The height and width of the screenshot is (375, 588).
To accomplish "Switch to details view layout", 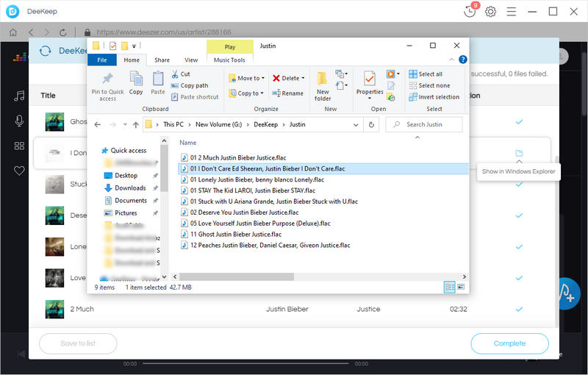I will pos(449,287).
